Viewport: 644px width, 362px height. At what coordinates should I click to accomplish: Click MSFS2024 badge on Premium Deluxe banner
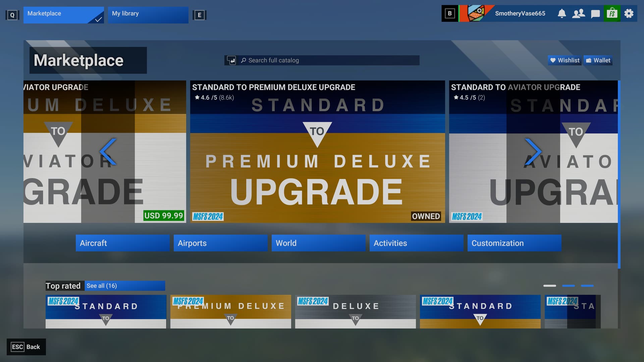pyautogui.click(x=208, y=217)
